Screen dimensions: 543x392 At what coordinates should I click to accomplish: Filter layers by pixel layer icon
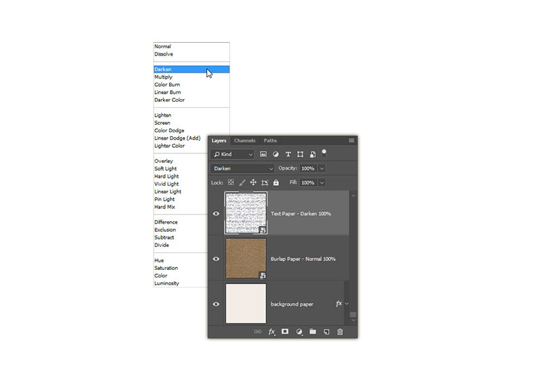tap(263, 155)
